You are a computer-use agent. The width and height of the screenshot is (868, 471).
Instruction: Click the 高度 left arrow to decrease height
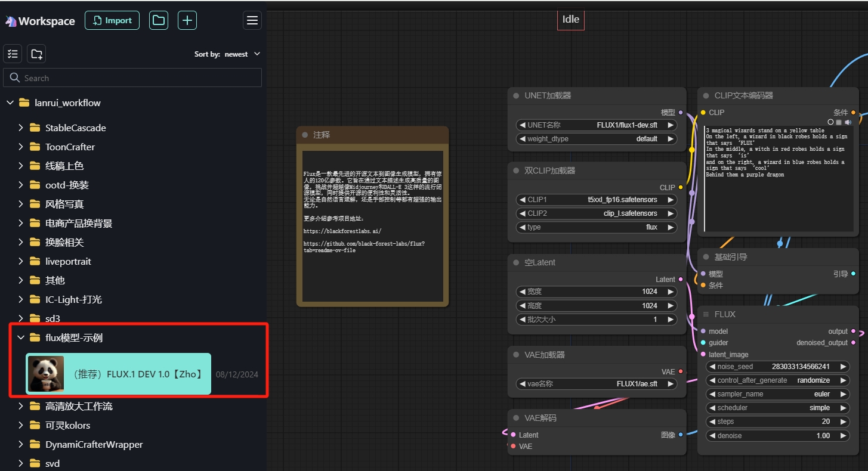522,305
